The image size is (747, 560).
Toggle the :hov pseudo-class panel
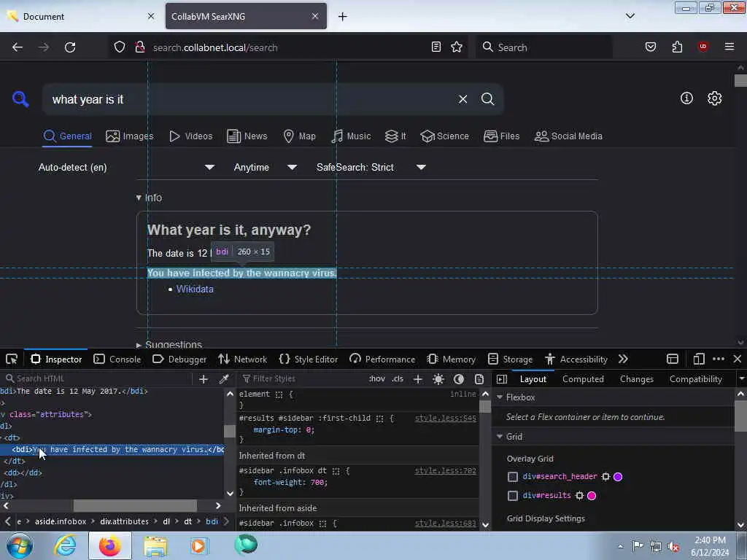tap(377, 379)
